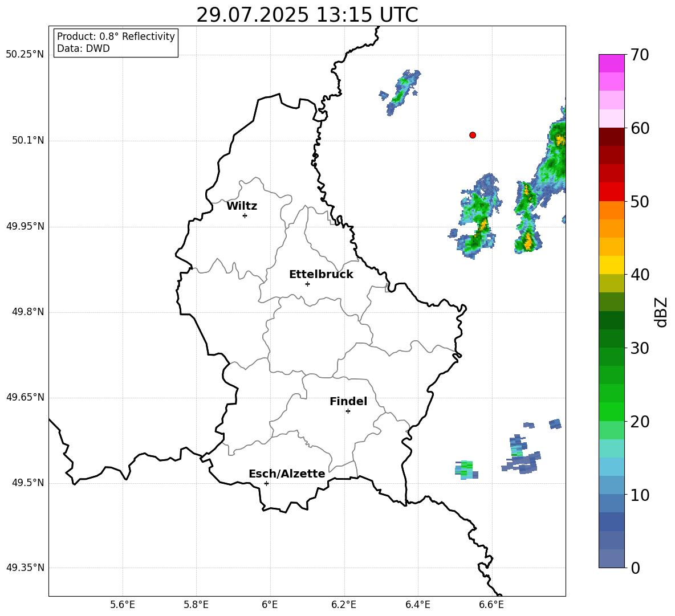Click the small radar echo north of the red dot
The image size is (675, 616).
[400, 92]
